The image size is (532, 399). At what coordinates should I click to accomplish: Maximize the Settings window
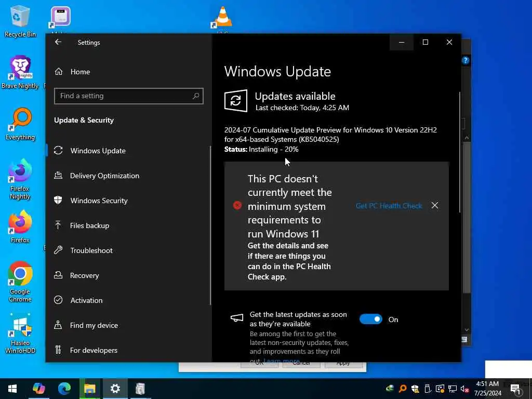[x=425, y=42]
